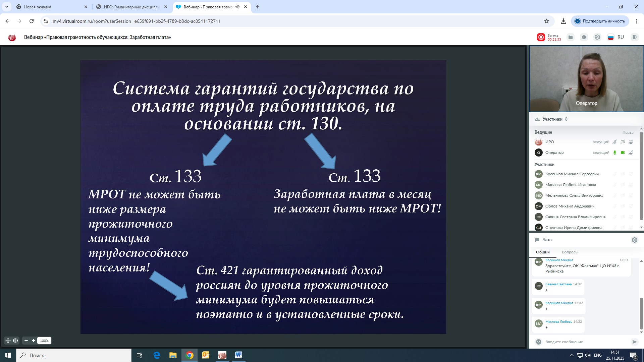644x362 pixels.
Task: Select the Общий chat tab
Action: (543, 252)
